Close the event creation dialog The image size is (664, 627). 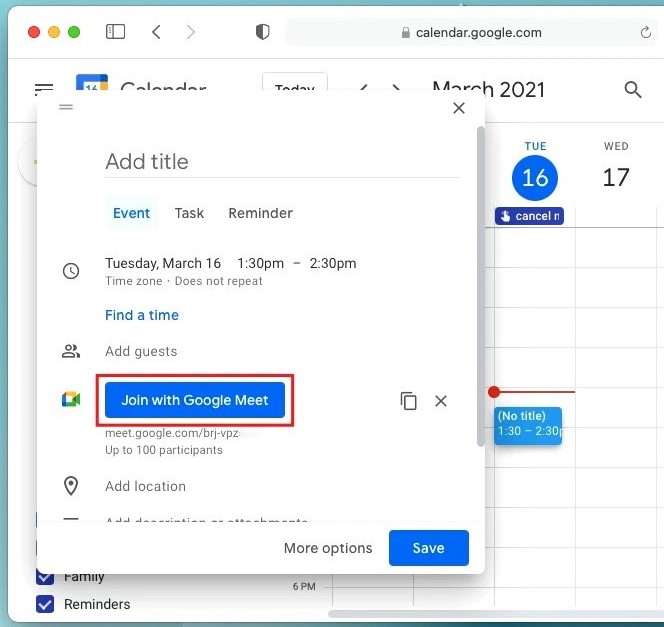(459, 108)
